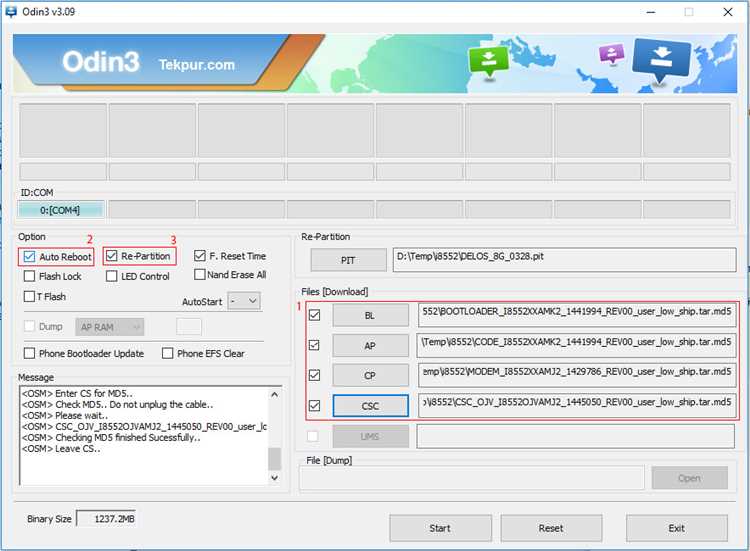
Task: Toggle the Auto Reboot checkbox
Action: click(29, 256)
